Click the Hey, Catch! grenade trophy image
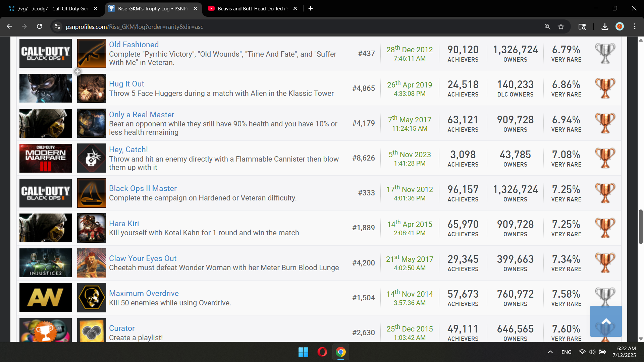This screenshot has height=362, width=644. tap(92, 158)
